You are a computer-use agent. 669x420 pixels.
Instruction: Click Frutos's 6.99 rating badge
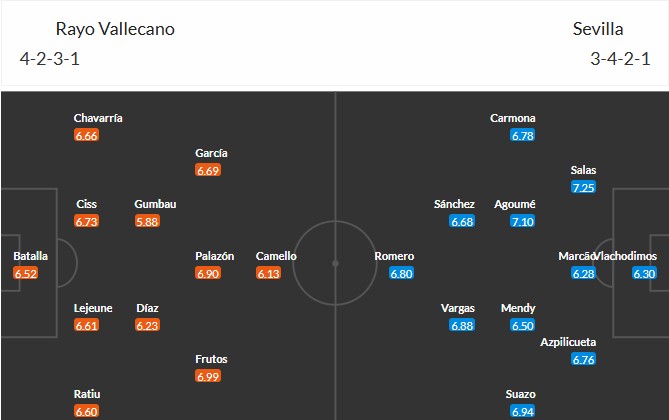(208, 376)
